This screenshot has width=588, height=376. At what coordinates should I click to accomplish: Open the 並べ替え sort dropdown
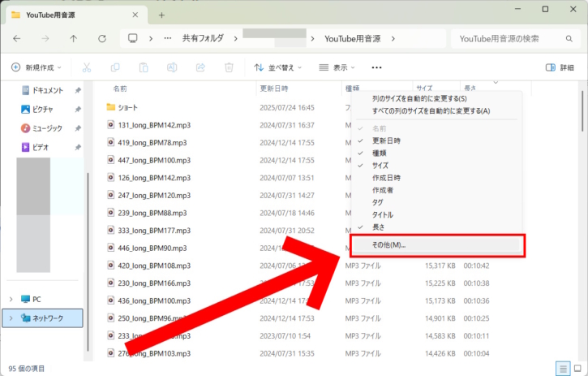(277, 68)
